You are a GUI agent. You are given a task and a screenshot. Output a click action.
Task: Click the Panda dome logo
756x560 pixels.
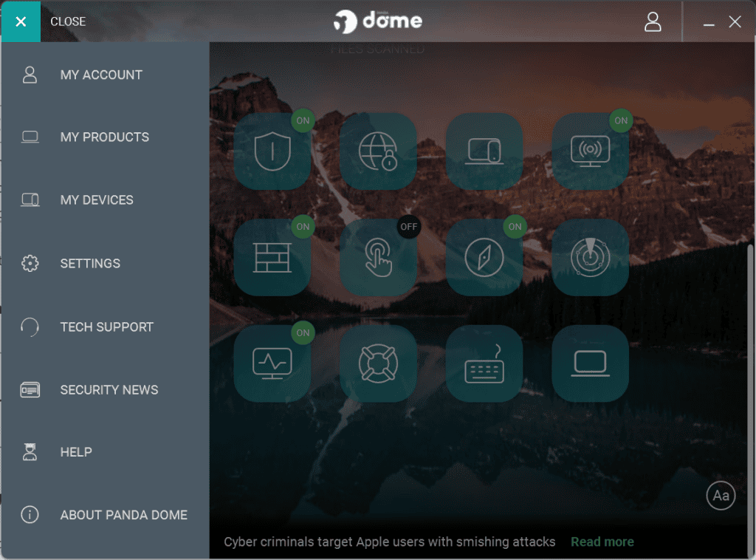(x=379, y=21)
